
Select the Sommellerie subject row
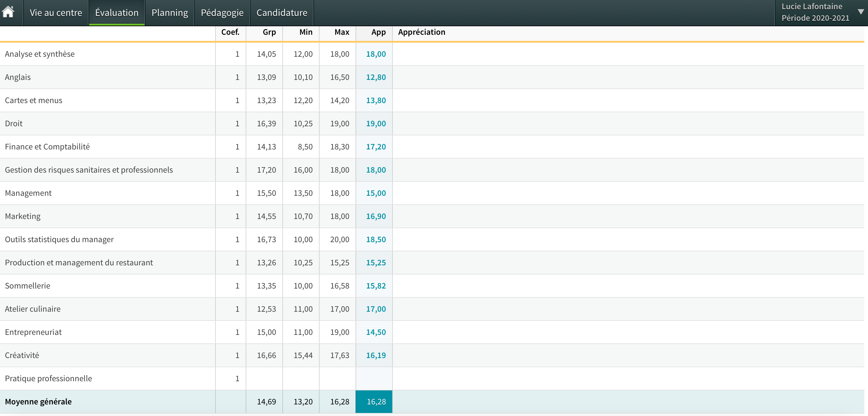click(28, 286)
